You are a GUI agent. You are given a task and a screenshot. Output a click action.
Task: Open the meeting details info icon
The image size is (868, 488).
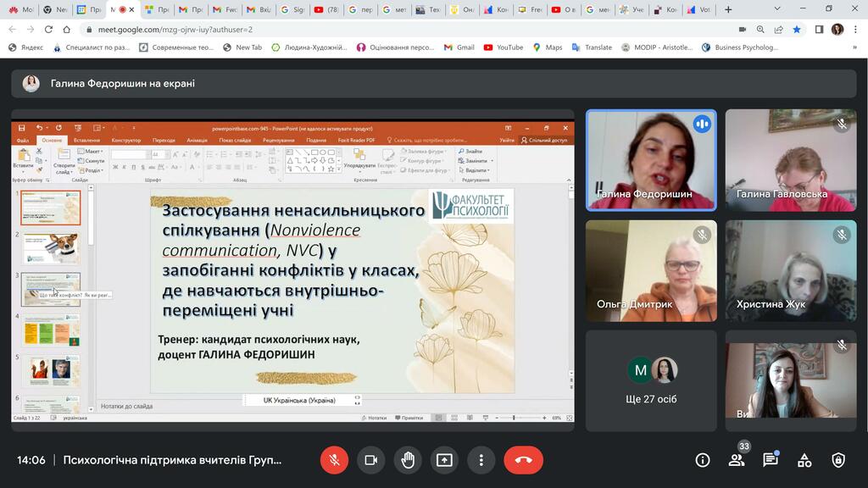pos(703,460)
